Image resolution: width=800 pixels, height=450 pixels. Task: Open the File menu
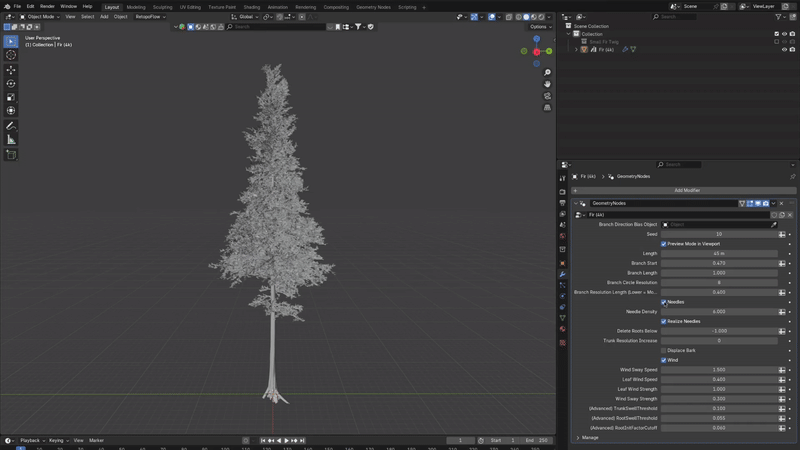click(17, 7)
